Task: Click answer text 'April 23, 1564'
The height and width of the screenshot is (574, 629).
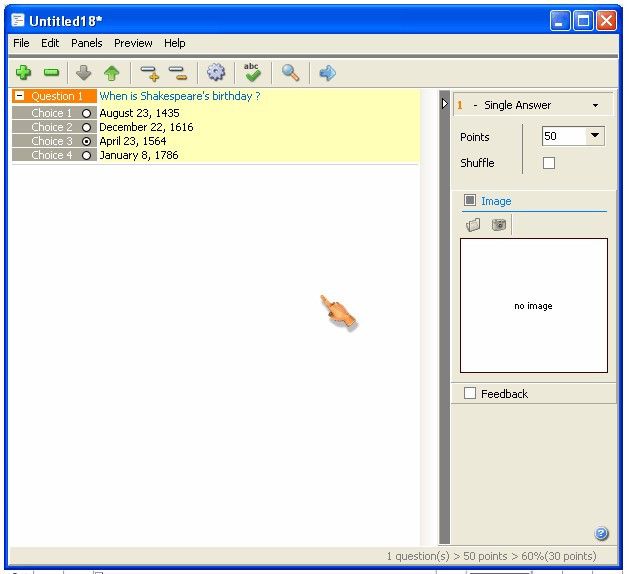Action: [x=133, y=141]
